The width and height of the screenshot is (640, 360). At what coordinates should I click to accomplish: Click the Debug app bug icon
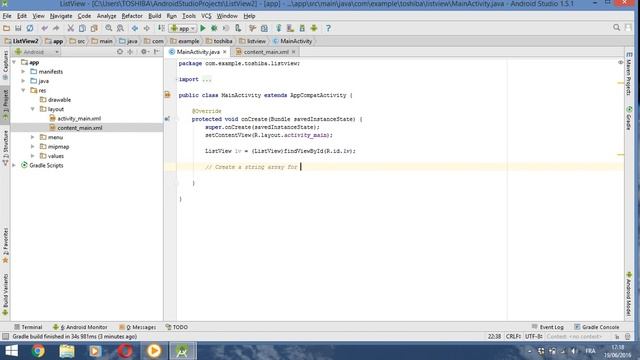coord(214,28)
